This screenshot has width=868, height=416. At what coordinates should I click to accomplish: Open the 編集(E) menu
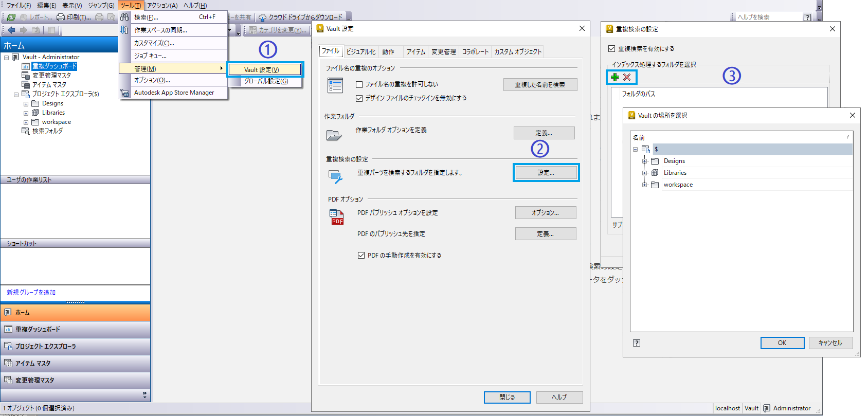47,5
